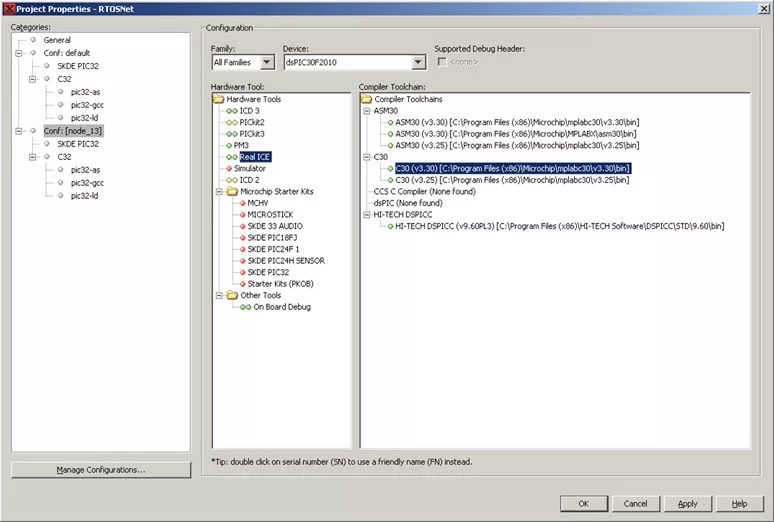This screenshot has height=522, width=774.
Task: Collapse the Conf: default tree node
Action: pos(19,53)
